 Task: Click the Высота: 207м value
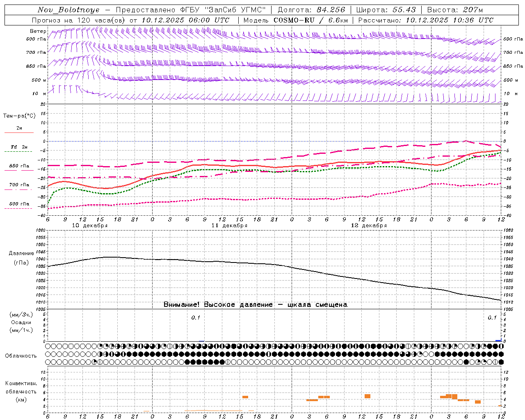tap(455, 10)
